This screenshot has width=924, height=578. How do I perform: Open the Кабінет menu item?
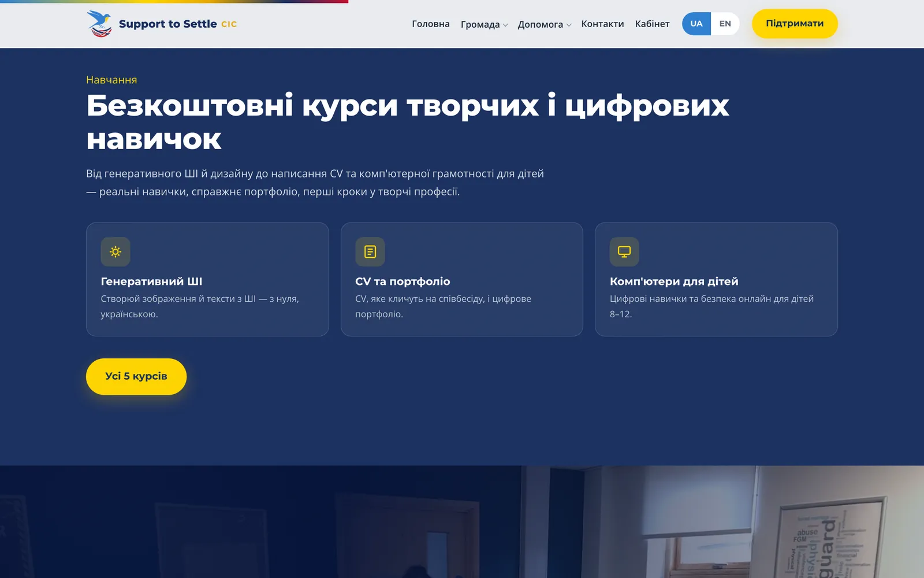click(x=652, y=24)
